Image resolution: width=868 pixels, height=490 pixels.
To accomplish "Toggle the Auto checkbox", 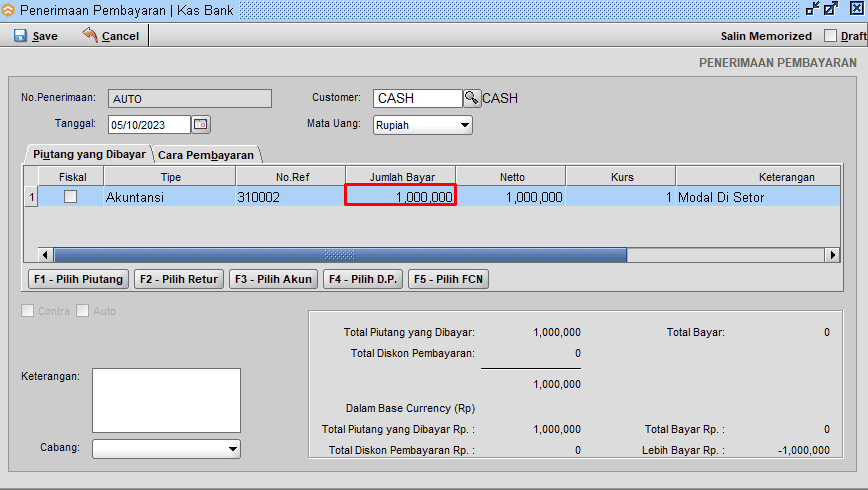I will [82, 311].
